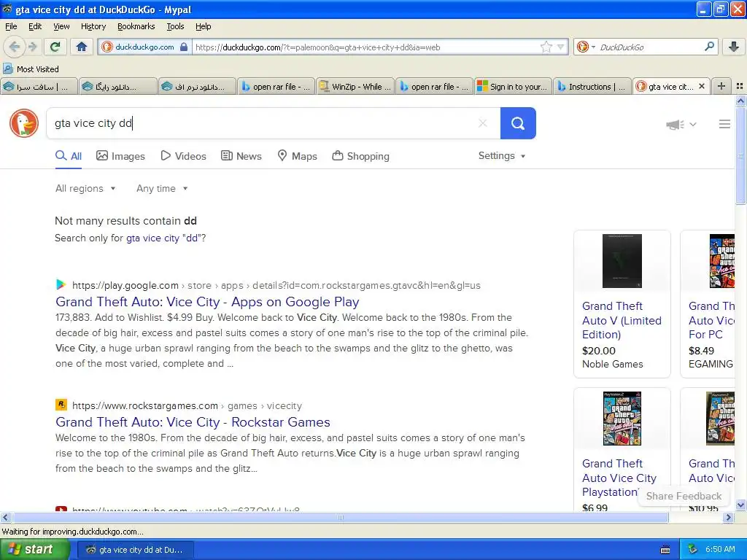
Task: Open the megaphone announcements icon
Action: (675, 124)
